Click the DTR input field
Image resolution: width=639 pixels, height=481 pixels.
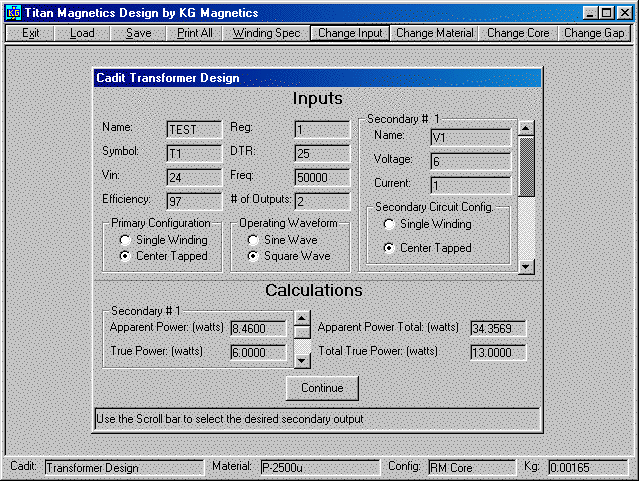[x=322, y=154]
